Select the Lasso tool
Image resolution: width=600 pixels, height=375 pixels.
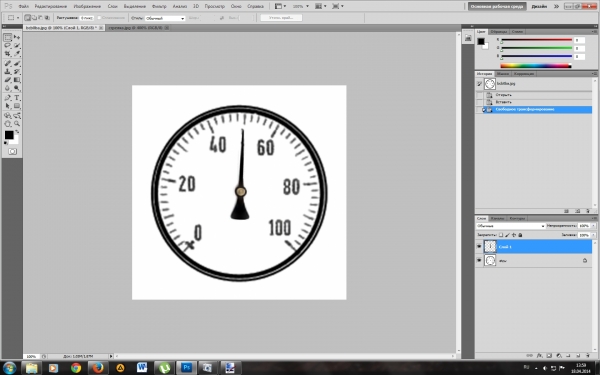pyautogui.click(x=8, y=46)
